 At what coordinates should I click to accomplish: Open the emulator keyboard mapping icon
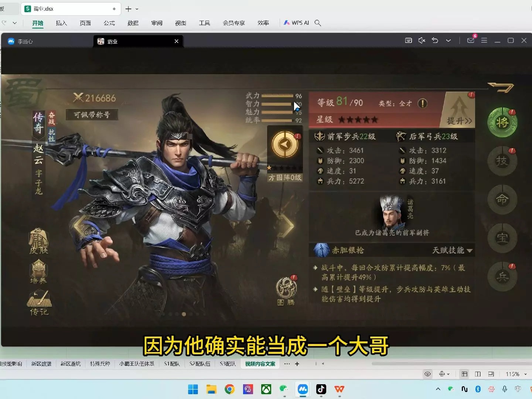click(x=409, y=41)
